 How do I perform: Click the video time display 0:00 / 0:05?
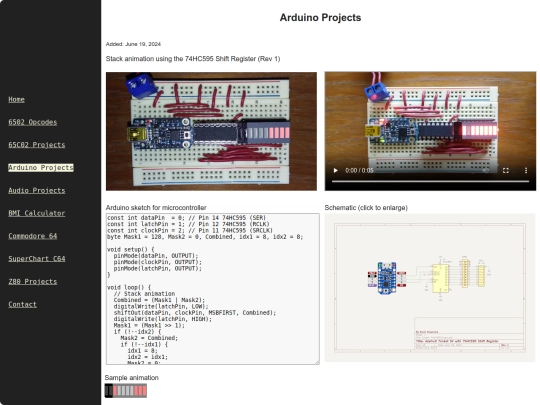(x=359, y=170)
